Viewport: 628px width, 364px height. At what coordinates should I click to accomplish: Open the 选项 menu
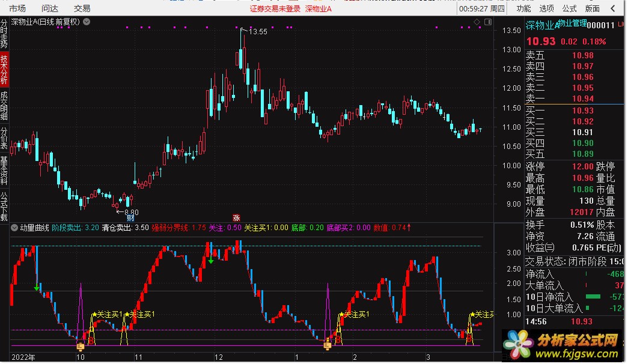[x=546, y=8]
